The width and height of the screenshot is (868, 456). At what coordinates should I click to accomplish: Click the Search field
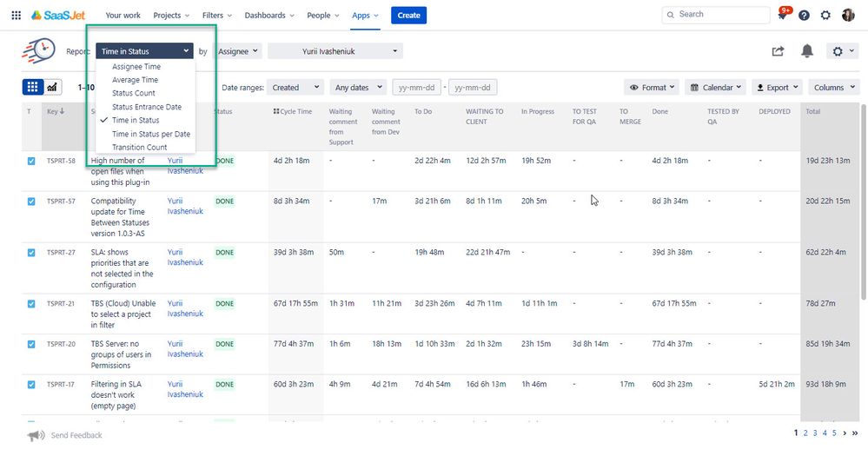[716, 15]
